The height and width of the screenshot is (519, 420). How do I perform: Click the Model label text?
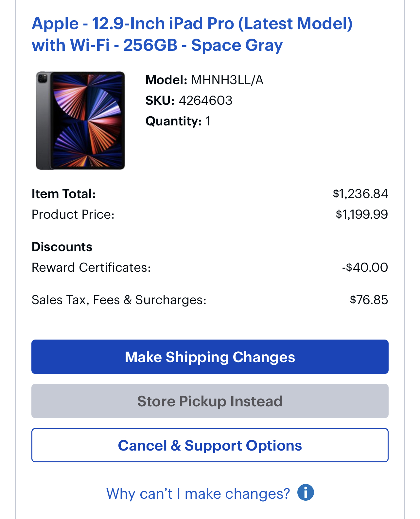(166, 80)
